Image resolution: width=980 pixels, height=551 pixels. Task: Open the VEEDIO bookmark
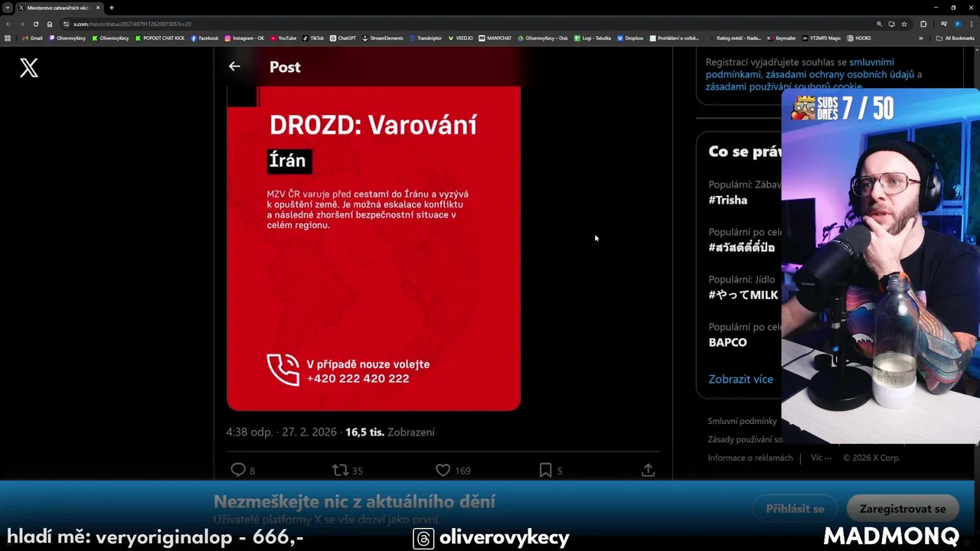460,37
